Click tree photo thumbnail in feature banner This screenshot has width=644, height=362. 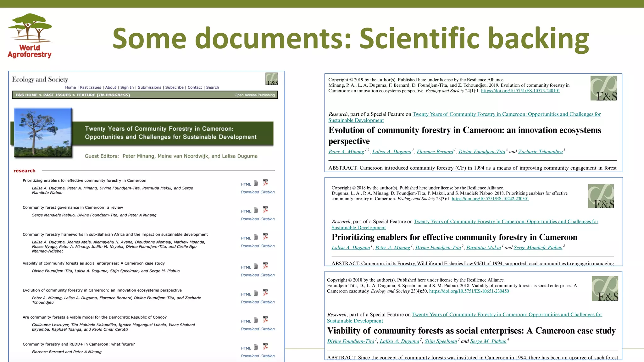click(x=43, y=133)
